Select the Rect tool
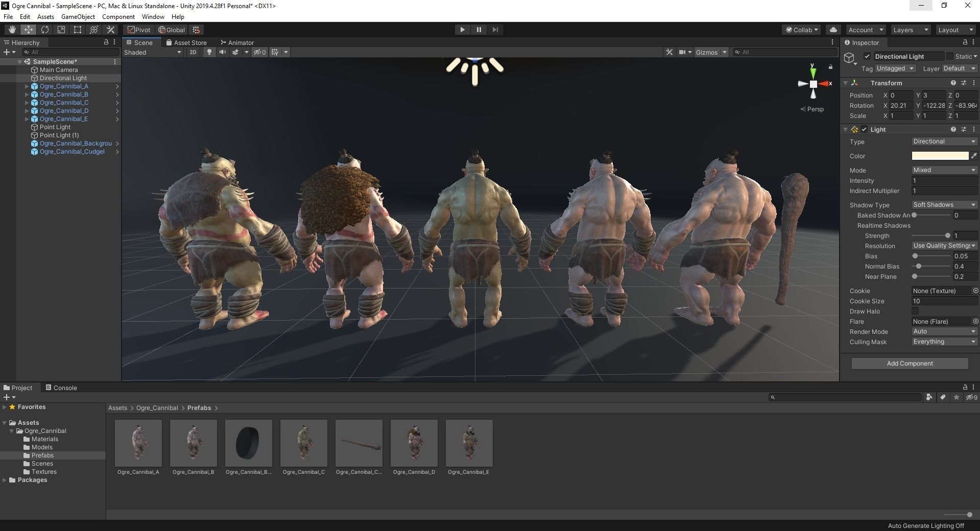This screenshot has width=980, height=531. 77,30
